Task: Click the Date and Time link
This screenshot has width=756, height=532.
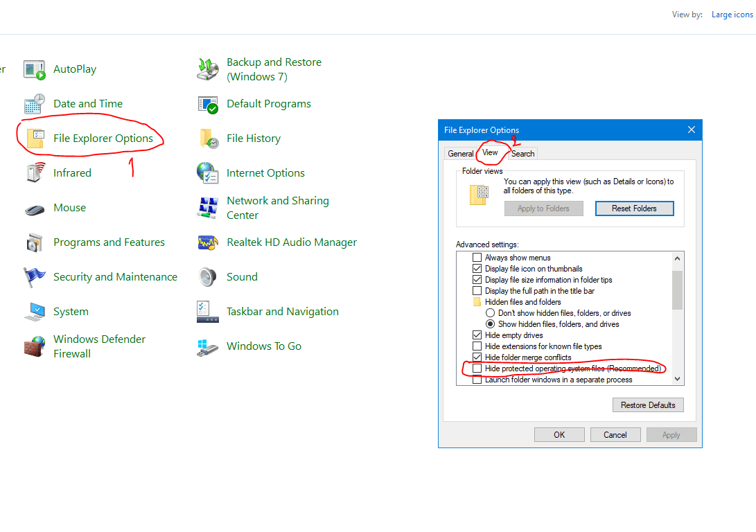Action: (x=88, y=104)
